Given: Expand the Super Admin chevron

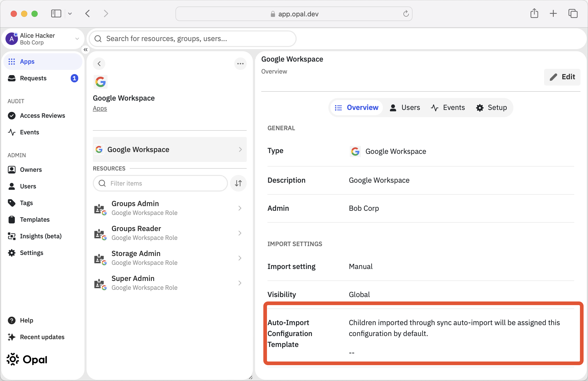Looking at the screenshot, I should pyautogui.click(x=240, y=283).
